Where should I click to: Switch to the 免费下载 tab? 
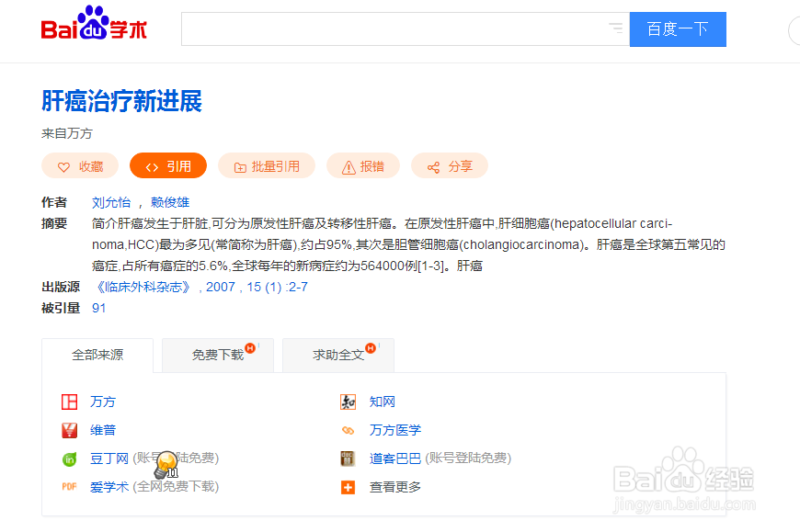coord(218,356)
